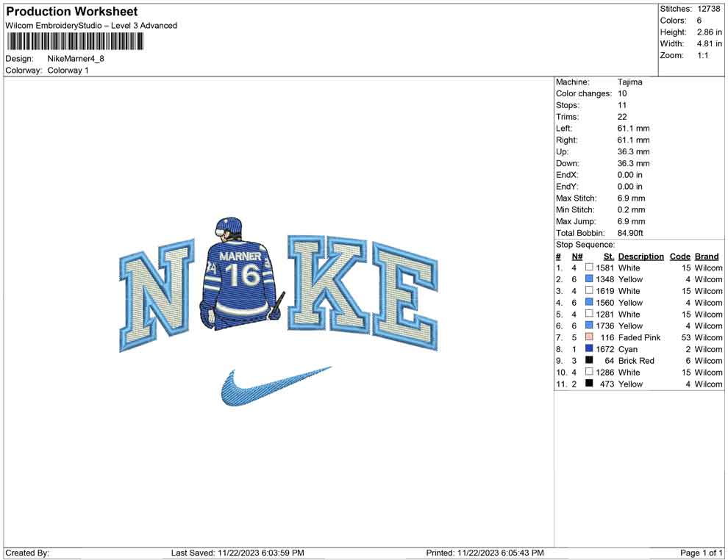Click stitches count 12738
728x560 pixels.
708,9
